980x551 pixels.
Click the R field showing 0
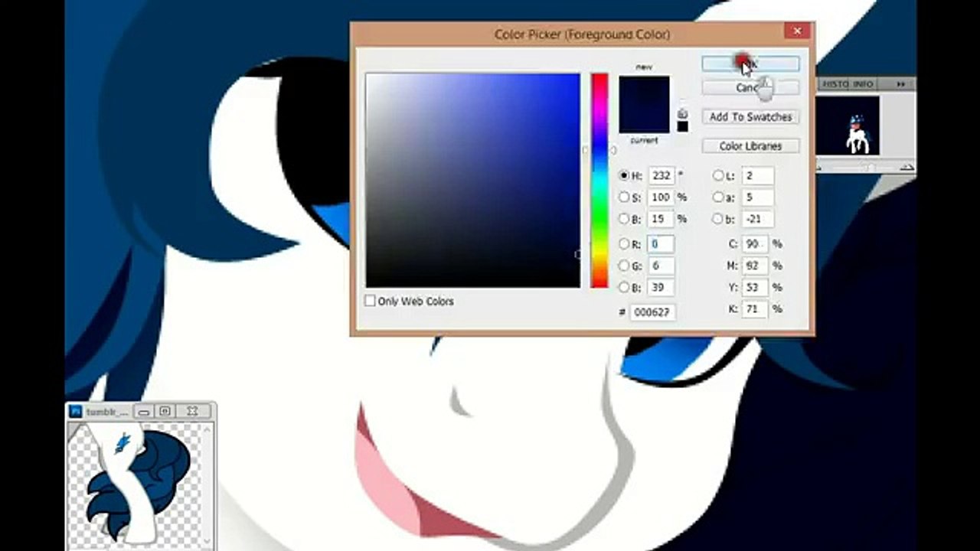coord(661,244)
